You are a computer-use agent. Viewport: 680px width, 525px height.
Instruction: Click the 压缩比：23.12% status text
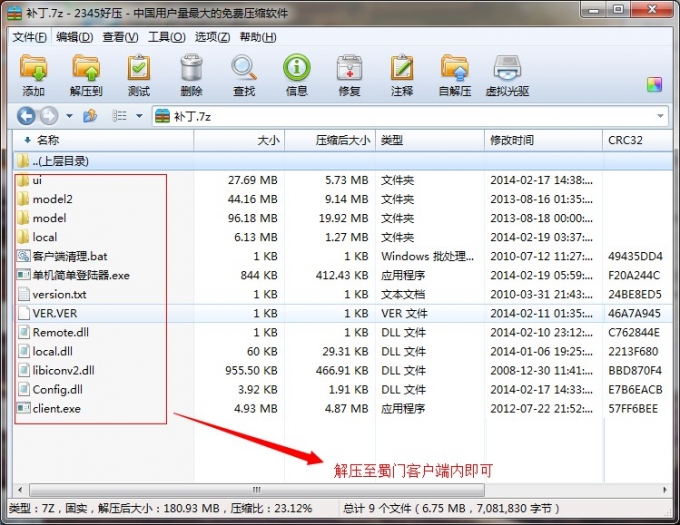[271, 508]
